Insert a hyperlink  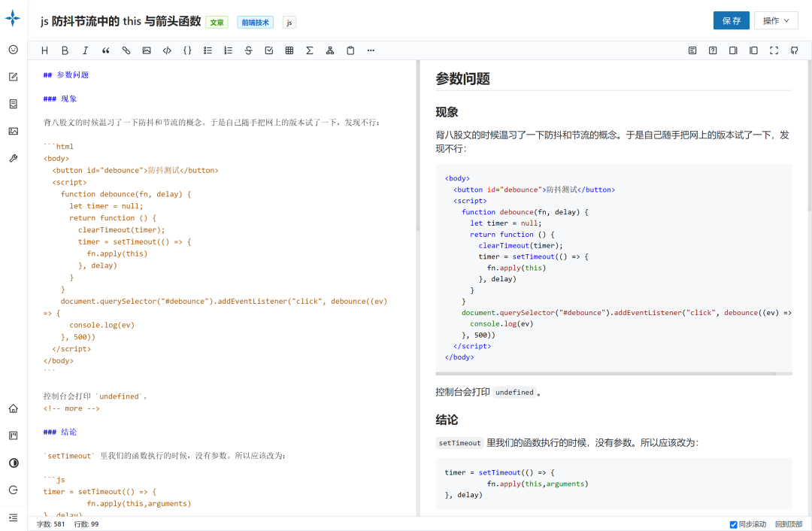126,50
